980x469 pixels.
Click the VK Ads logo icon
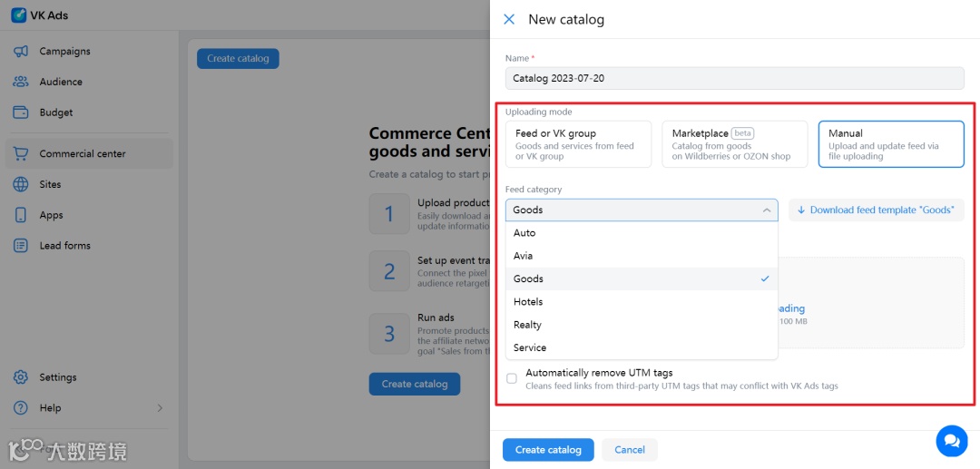18,15
